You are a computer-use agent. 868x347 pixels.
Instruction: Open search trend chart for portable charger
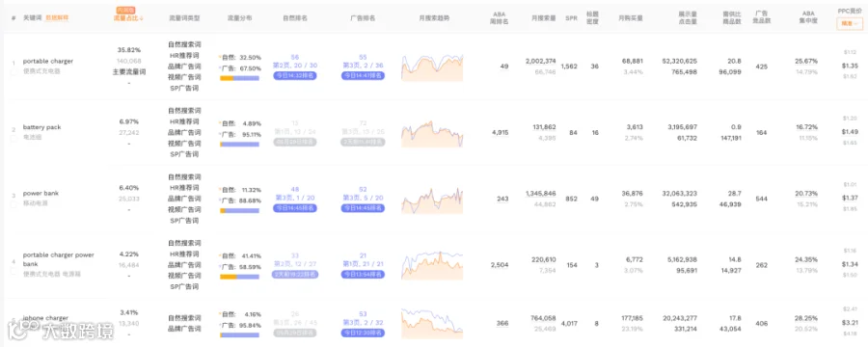click(432, 67)
